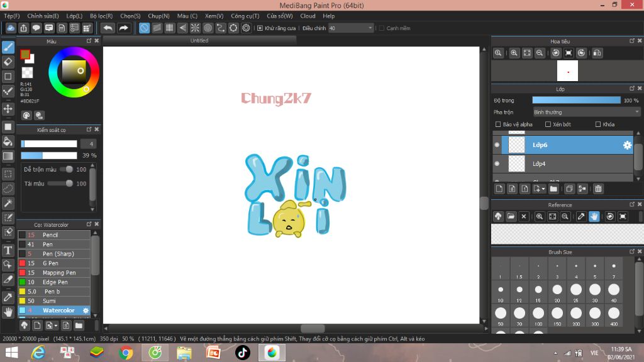Open the Tệp(F) menu

(12, 16)
